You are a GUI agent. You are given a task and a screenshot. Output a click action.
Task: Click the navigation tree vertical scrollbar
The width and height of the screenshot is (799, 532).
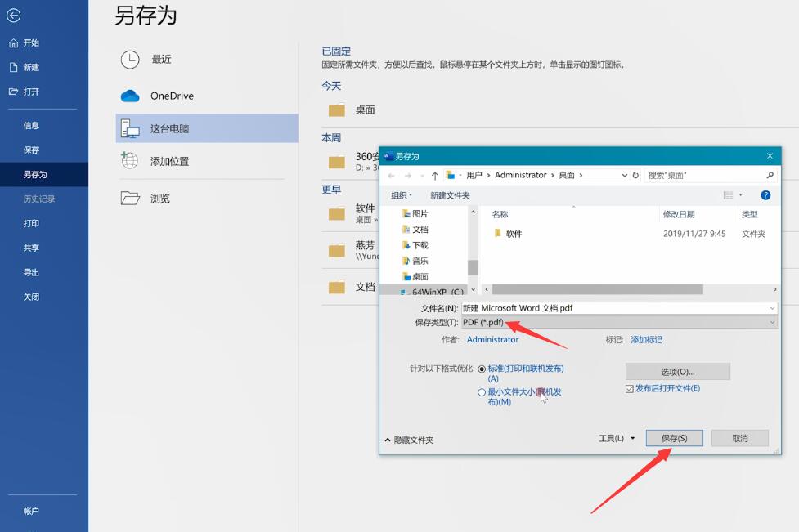click(x=473, y=267)
